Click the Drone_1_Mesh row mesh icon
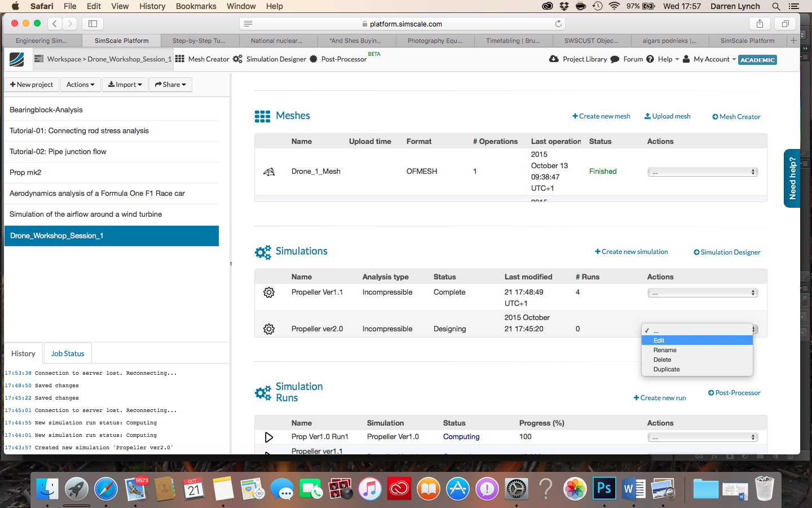Image resolution: width=812 pixels, height=508 pixels. [x=269, y=172]
